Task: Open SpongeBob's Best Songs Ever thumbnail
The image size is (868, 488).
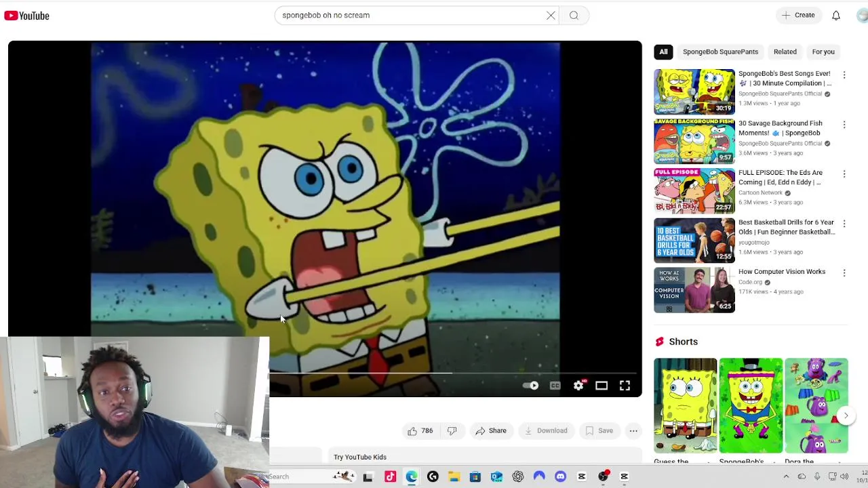Action: pyautogui.click(x=694, y=91)
